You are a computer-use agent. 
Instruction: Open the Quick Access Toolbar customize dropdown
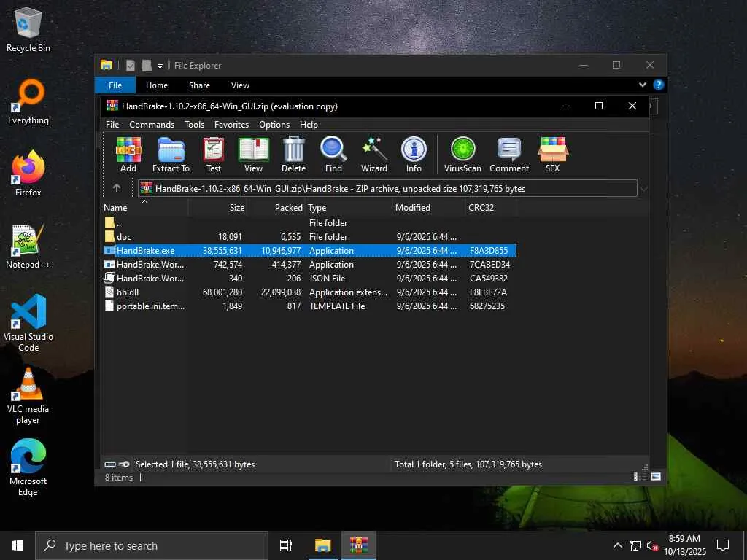pos(160,66)
